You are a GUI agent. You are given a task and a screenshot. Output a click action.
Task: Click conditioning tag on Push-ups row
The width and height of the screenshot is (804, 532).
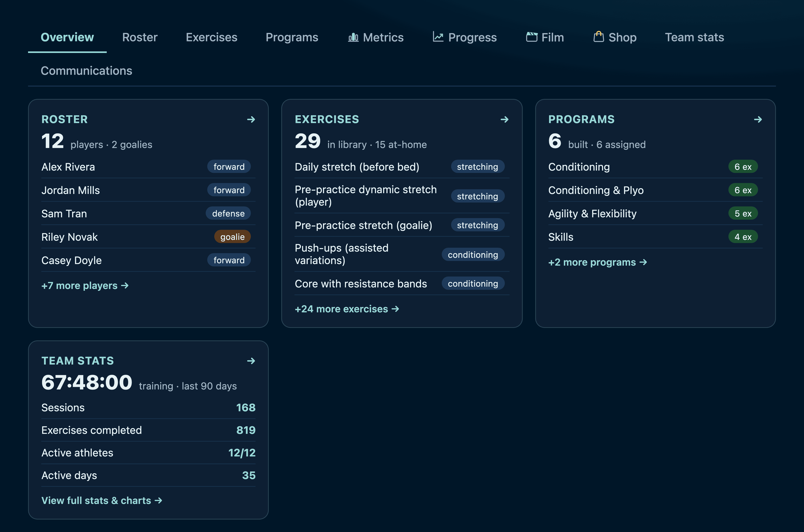(x=473, y=255)
